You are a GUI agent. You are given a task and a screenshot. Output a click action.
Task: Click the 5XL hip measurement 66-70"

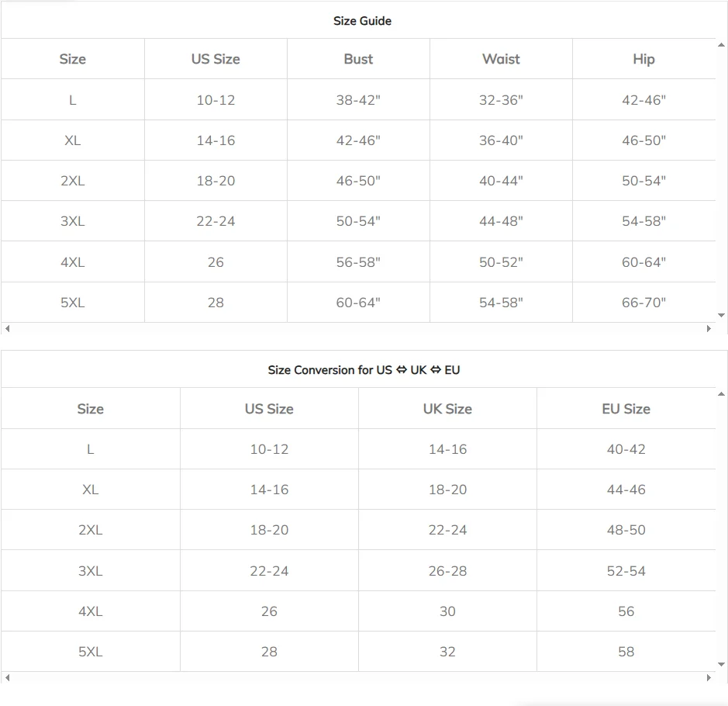pos(643,303)
